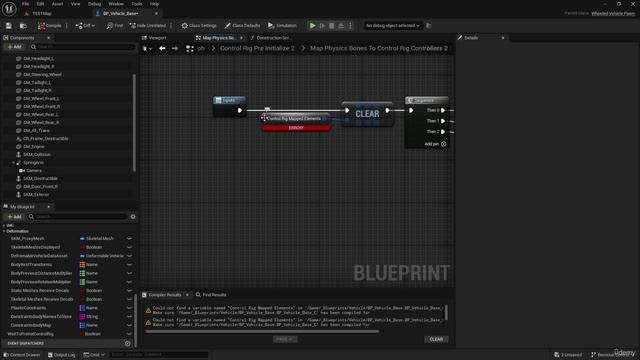The width and height of the screenshot is (640, 360).
Task: Select DM_Steering_Wheel component
Action: click(42, 75)
